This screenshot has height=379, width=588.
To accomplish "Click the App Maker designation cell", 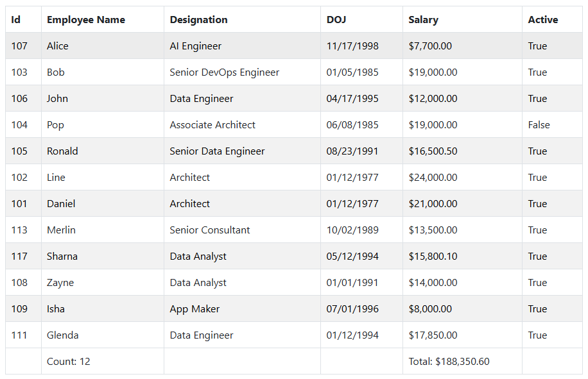I will click(195, 309).
